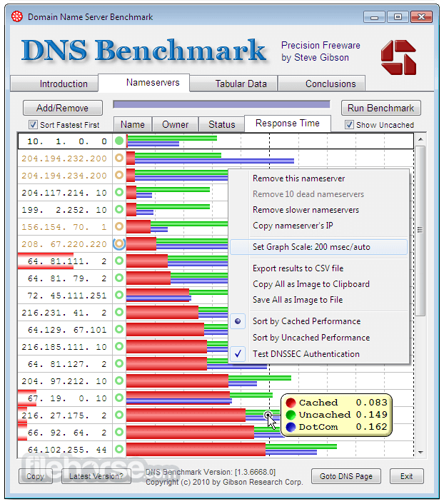Click the status circle for 10.1.0.0
444x504 pixels.
pos(119,141)
